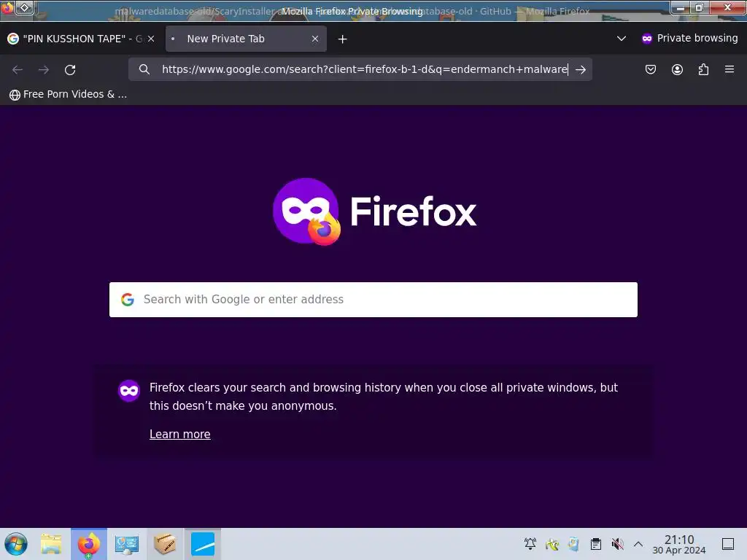The height and width of the screenshot is (560, 747).
Task: Minimize the Firefox window
Action: pyautogui.click(x=681, y=7)
